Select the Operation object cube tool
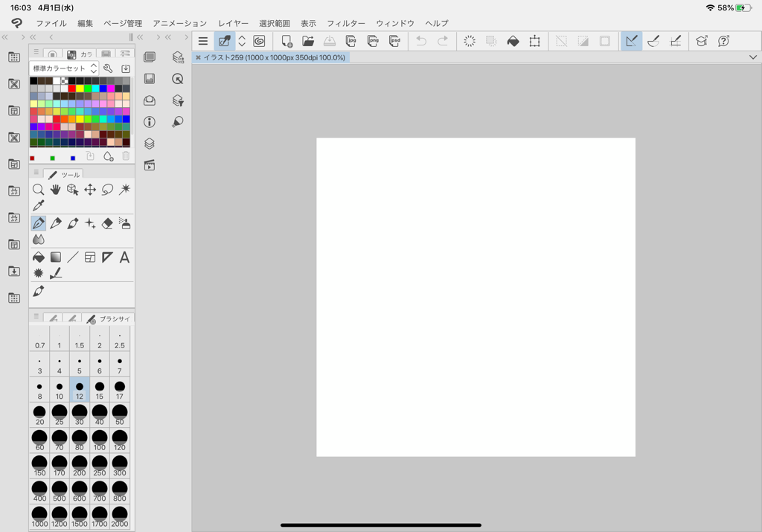The height and width of the screenshot is (532, 762). [x=72, y=190]
